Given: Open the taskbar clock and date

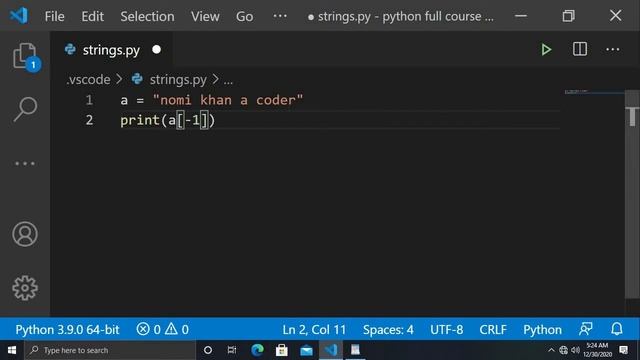Looking at the screenshot, I should point(598,350).
